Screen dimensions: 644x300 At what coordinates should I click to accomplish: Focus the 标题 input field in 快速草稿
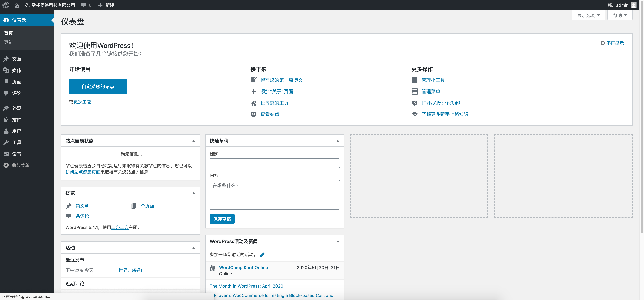pos(275,163)
